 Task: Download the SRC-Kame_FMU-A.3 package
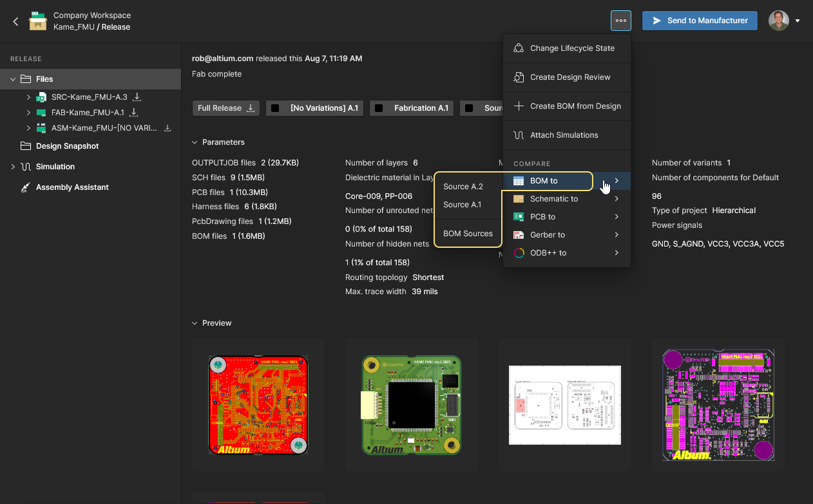click(x=137, y=97)
